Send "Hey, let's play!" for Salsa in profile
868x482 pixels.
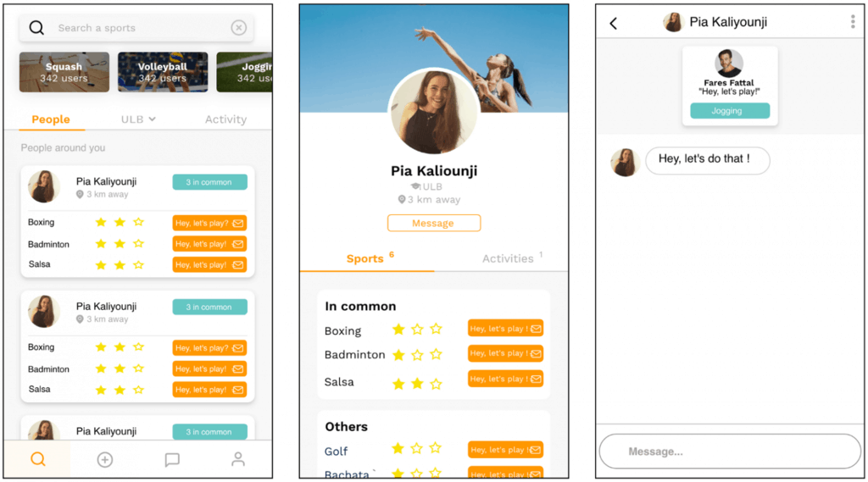505,379
